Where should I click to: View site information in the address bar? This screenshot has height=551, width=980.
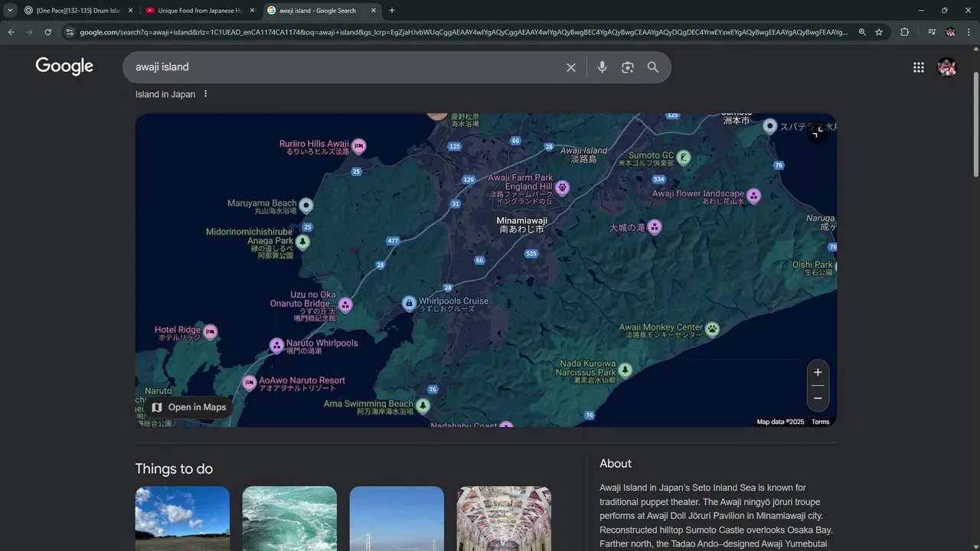(70, 32)
